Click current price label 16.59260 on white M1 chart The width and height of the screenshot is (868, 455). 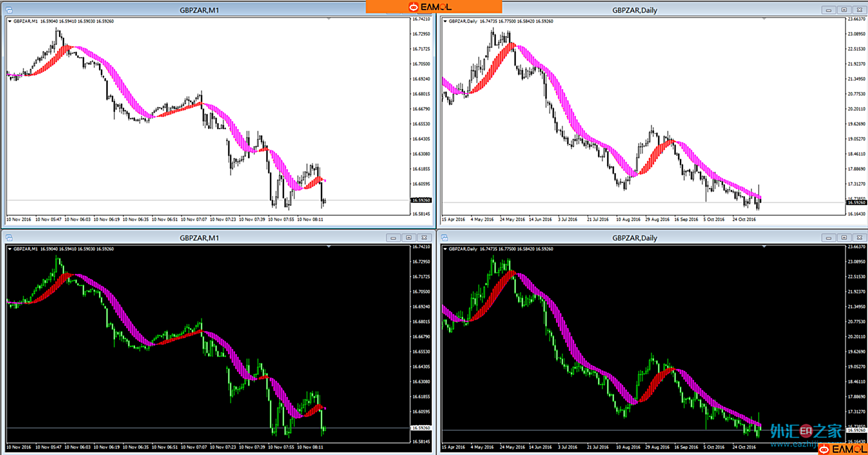pos(421,200)
